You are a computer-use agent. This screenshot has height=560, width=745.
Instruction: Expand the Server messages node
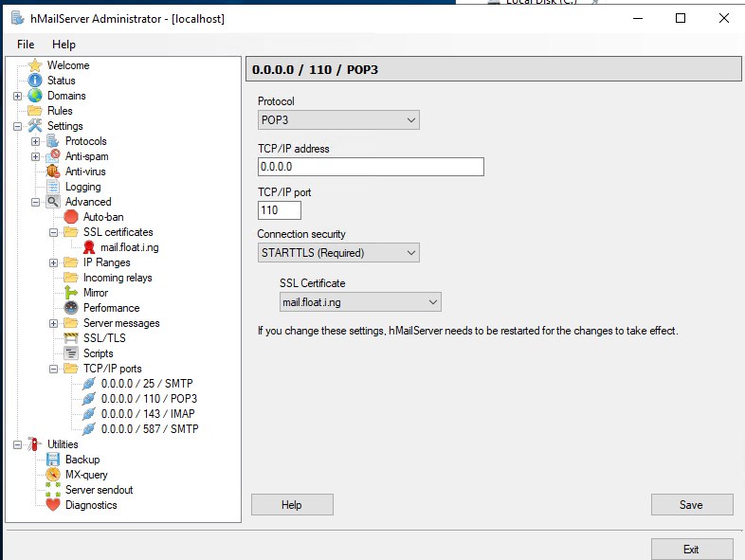pos(54,323)
